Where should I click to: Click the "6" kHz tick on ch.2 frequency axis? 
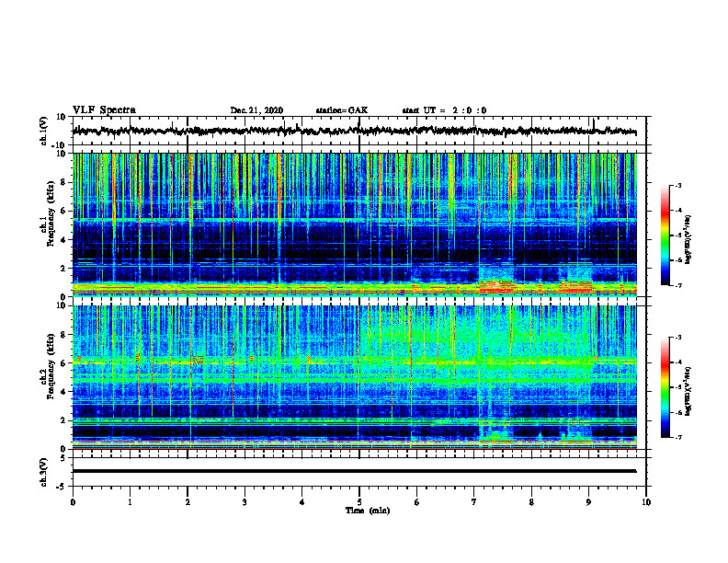(x=63, y=363)
